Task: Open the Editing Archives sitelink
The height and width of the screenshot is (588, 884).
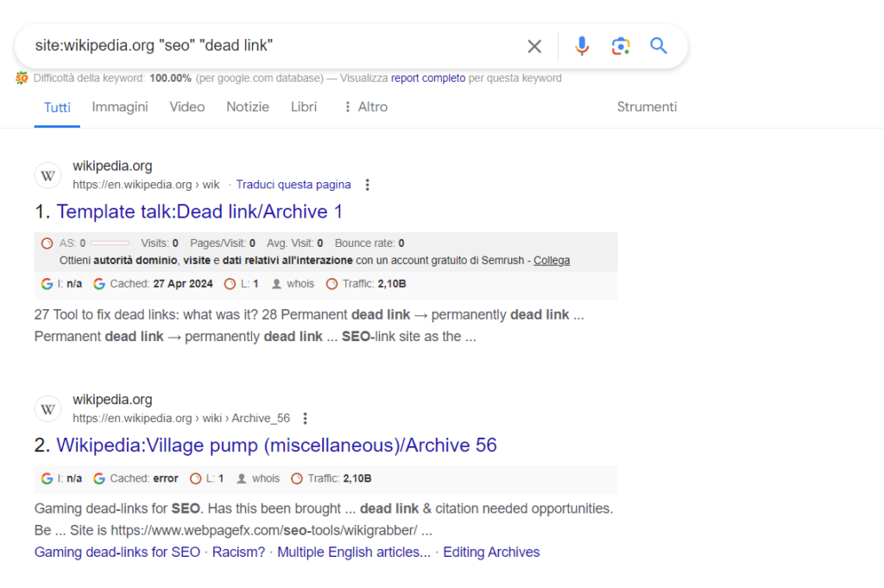Action: pos(491,552)
